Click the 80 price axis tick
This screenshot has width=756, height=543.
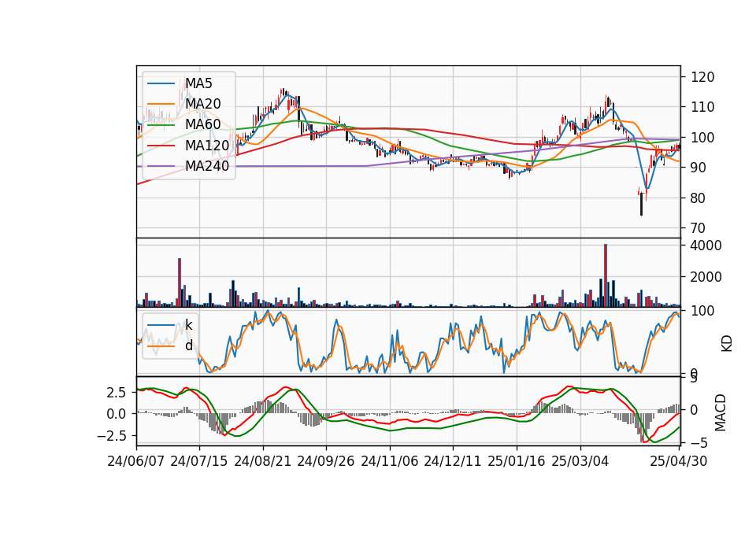click(699, 198)
